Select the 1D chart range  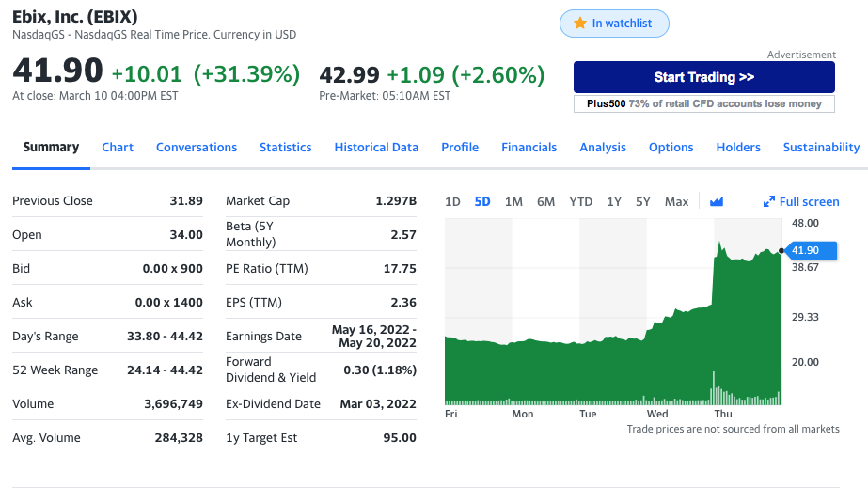[452, 201]
